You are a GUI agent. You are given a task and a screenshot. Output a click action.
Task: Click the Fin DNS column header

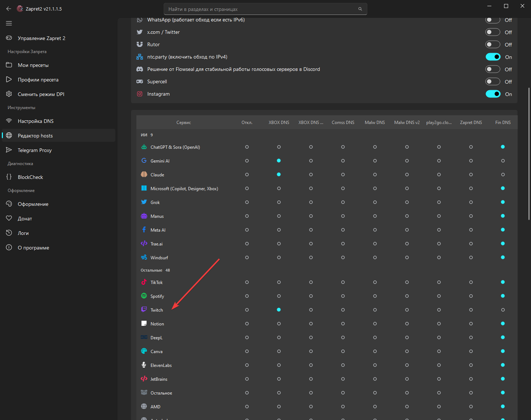tap(503, 123)
